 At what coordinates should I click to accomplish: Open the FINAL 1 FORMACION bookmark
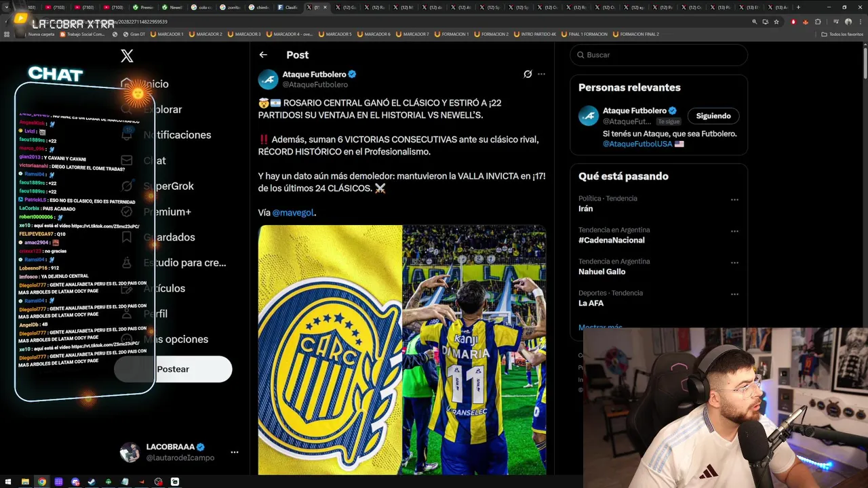pyautogui.click(x=584, y=34)
